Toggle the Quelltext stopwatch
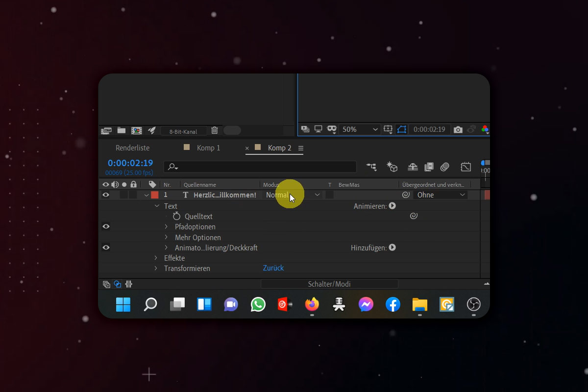Image resolution: width=588 pixels, height=392 pixels. pos(176,216)
